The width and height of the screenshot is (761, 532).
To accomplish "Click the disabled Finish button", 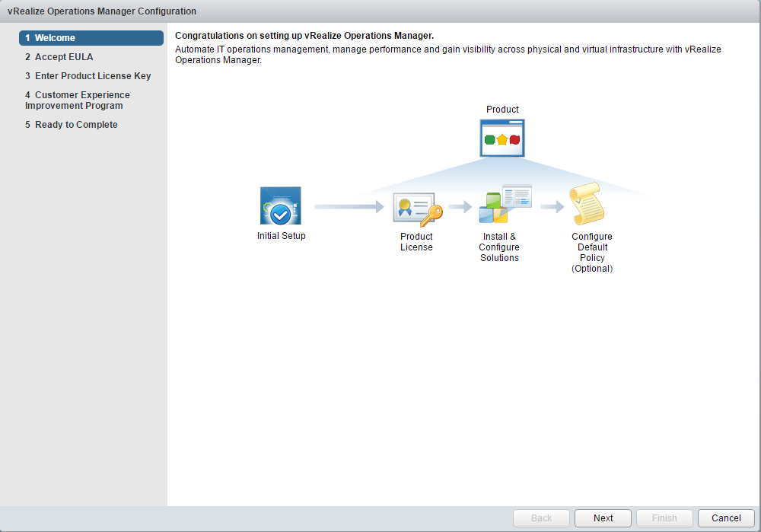I will point(664,518).
